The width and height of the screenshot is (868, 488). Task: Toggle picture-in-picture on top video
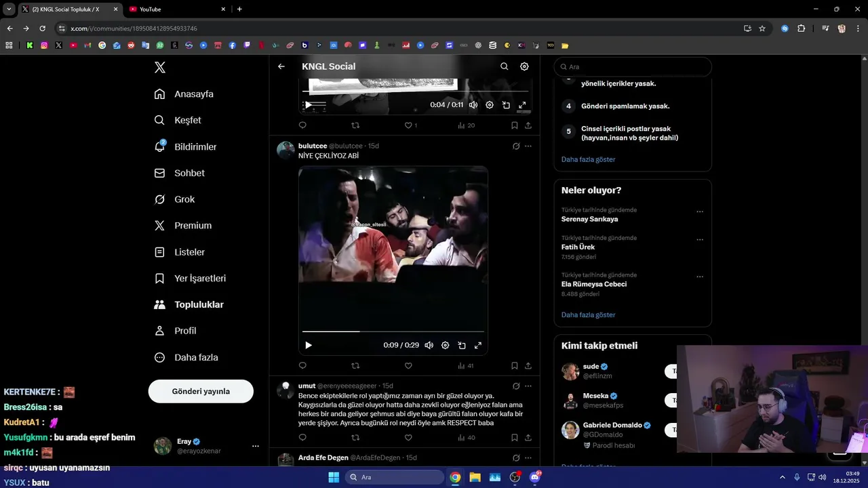coord(506,105)
